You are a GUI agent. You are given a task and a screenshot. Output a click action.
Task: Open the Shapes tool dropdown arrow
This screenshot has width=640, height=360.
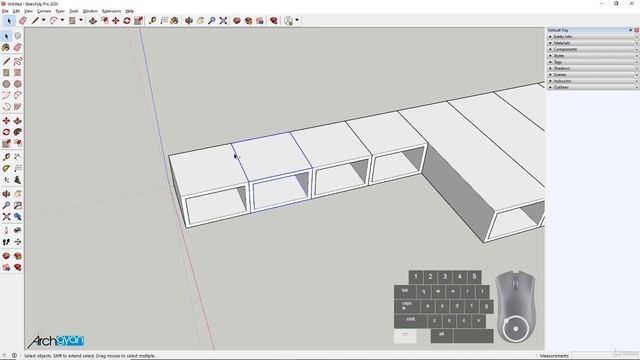coord(81,20)
